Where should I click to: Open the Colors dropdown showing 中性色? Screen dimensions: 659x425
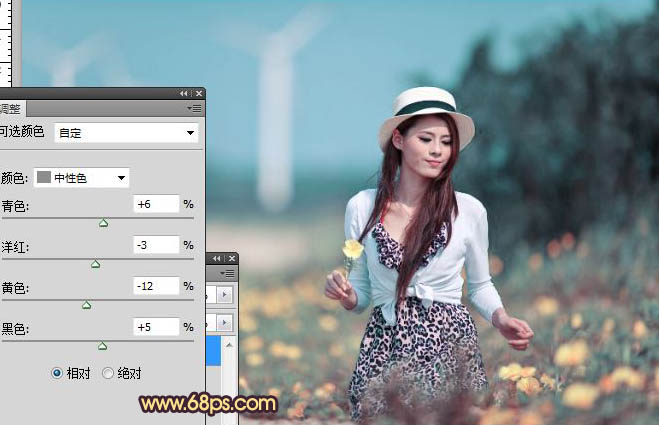click(81, 178)
